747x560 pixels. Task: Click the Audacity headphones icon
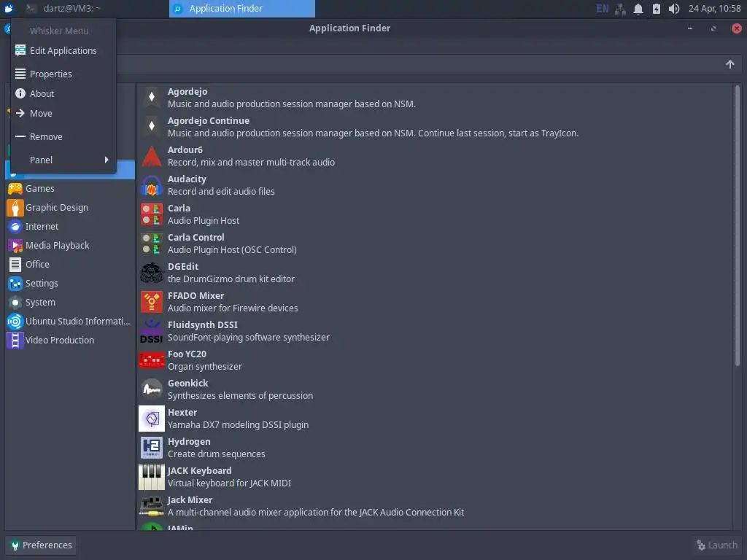click(x=152, y=185)
